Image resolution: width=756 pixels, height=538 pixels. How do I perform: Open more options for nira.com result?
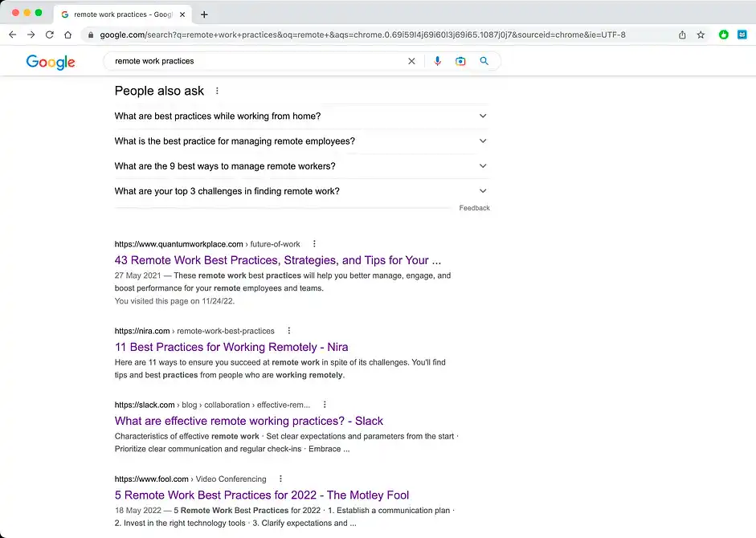(288, 331)
